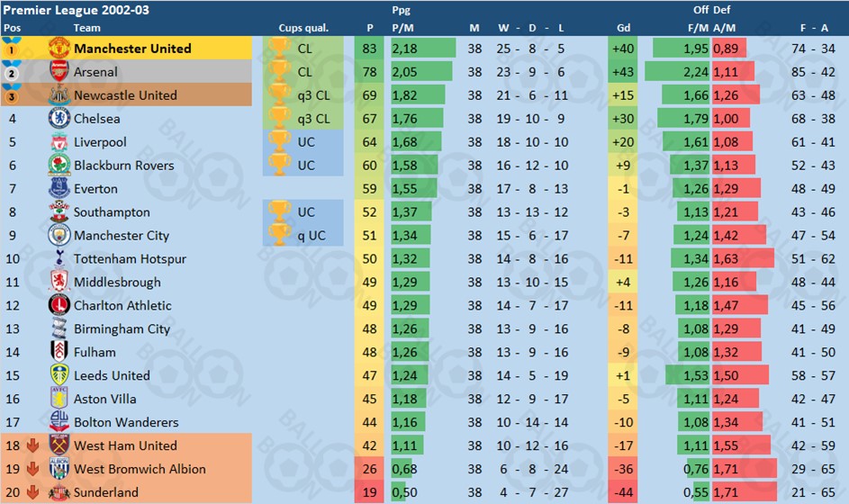Select the Leeds United crest
Image resolution: width=849 pixels, height=504 pixels.
click(59, 375)
